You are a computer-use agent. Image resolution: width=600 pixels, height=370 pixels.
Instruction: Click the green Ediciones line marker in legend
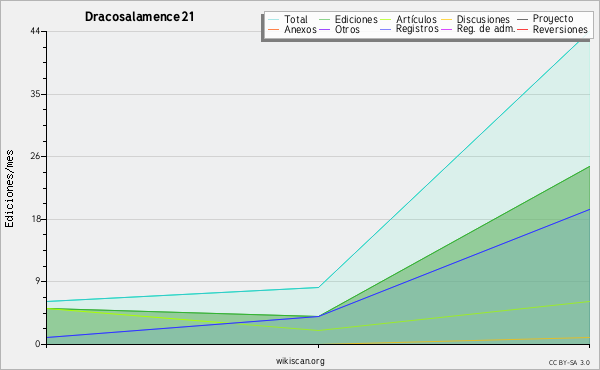(x=324, y=20)
